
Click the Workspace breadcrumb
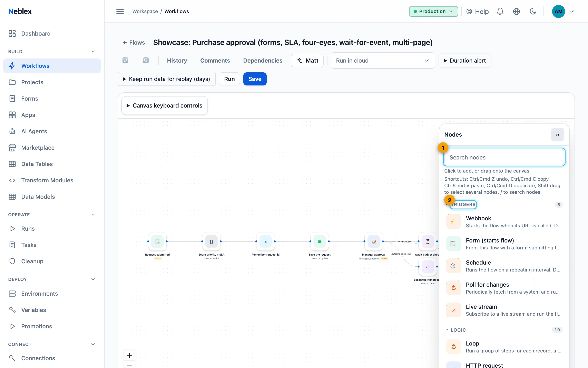click(x=145, y=11)
